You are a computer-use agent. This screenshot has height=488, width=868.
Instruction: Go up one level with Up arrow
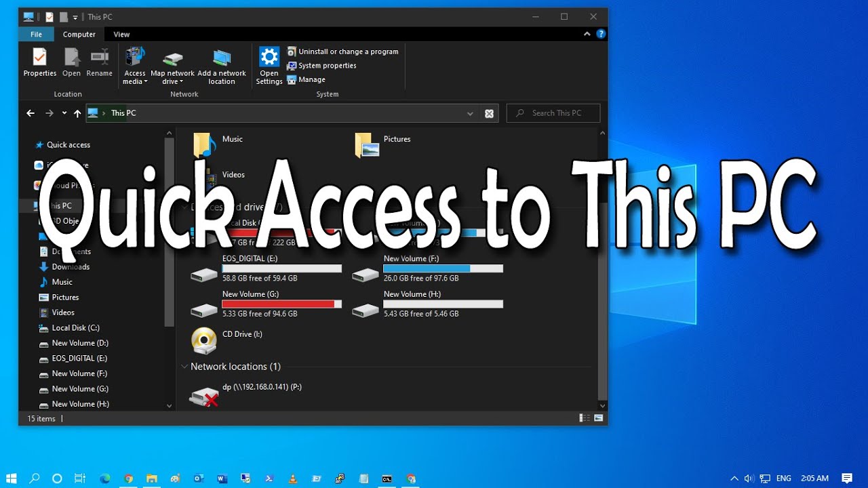pos(77,113)
